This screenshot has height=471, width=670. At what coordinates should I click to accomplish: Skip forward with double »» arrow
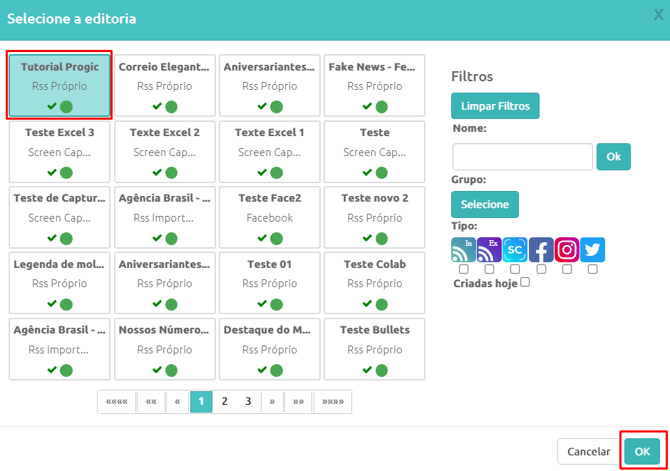pyautogui.click(x=298, y=401)
